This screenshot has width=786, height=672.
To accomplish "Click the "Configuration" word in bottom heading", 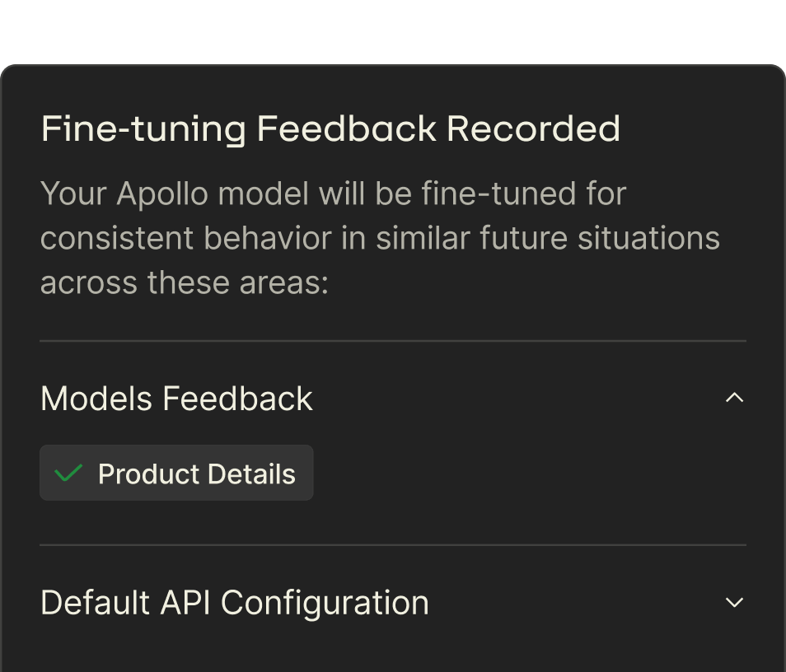I will click(325, 603).
